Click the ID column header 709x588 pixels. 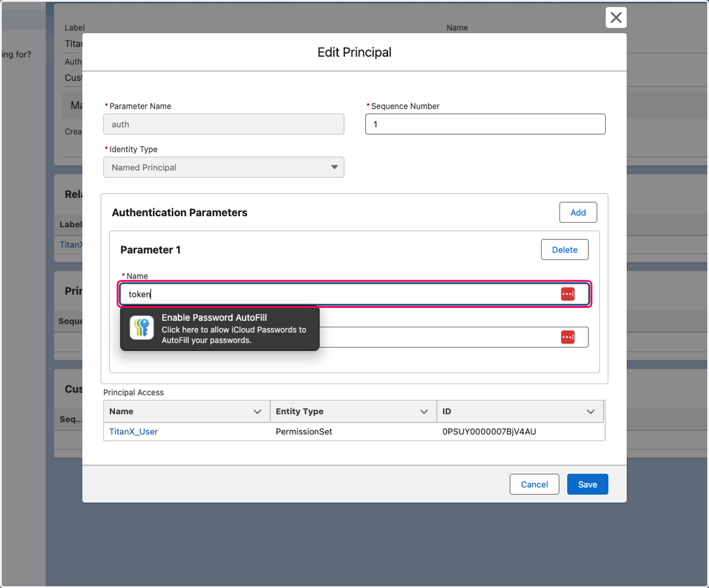[520, 411]
